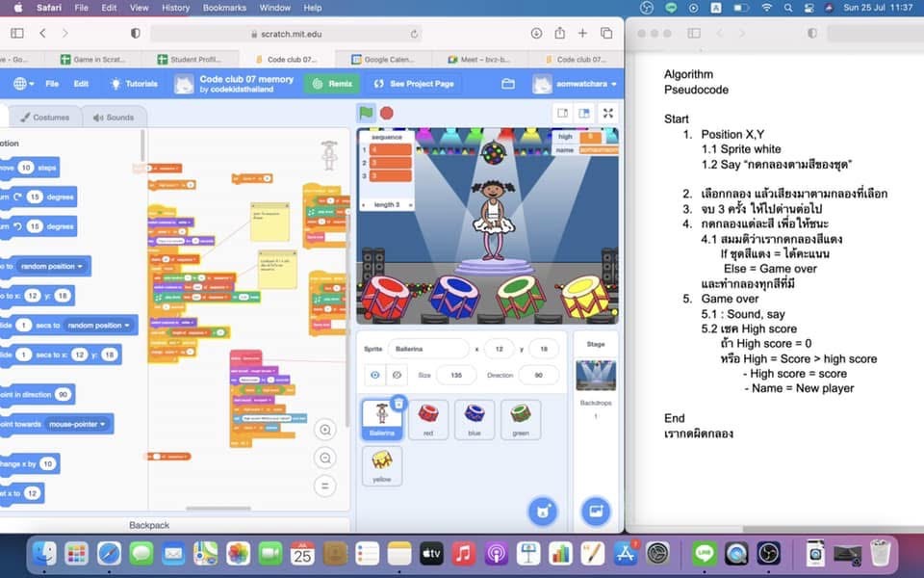Image resolution: width=924 pixels, height=578 pixels.
Task: Open Safari downloads icon
Action: click(536, 34)
